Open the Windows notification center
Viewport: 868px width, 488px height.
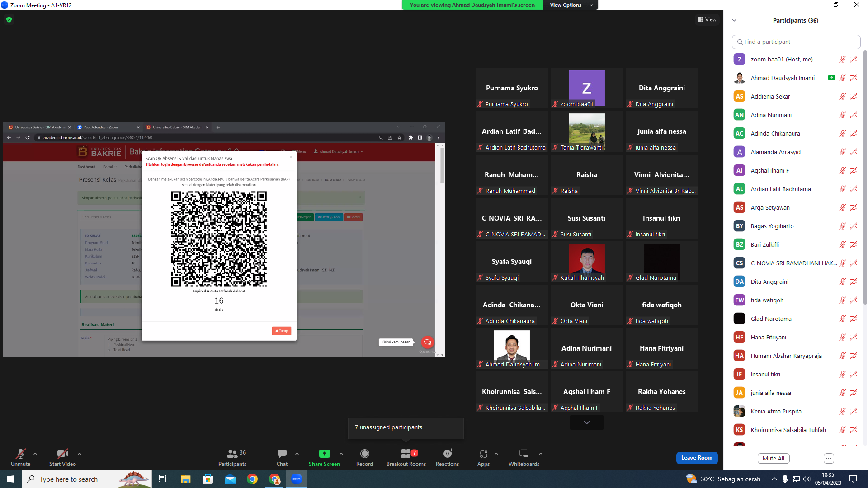click(x=853, y=479)
